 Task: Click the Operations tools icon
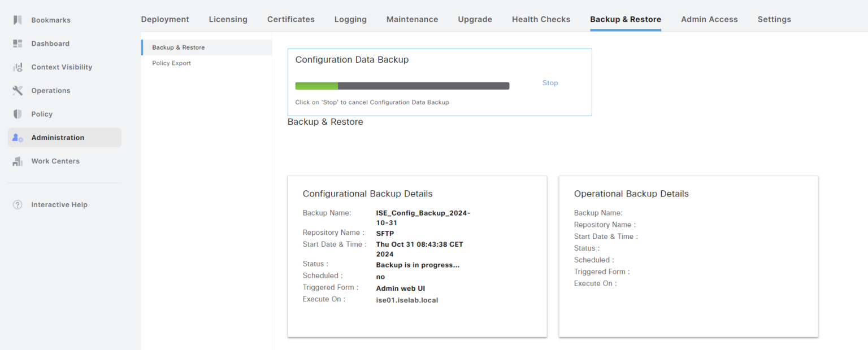coord(18,90)
